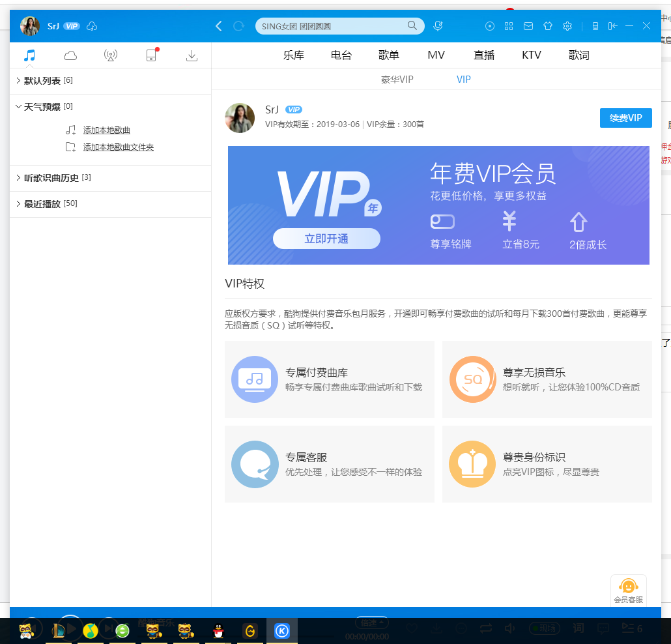Click 立即开通 on the VIP banner
Image resolution: width=671 pixels, height=644 pixels.
point(326,239)
